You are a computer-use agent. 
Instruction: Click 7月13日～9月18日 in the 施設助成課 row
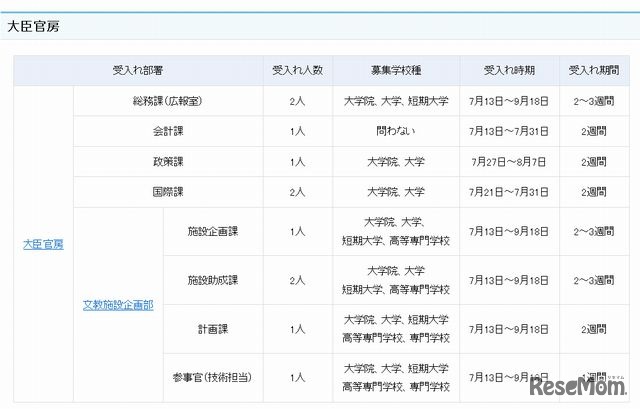509,280
